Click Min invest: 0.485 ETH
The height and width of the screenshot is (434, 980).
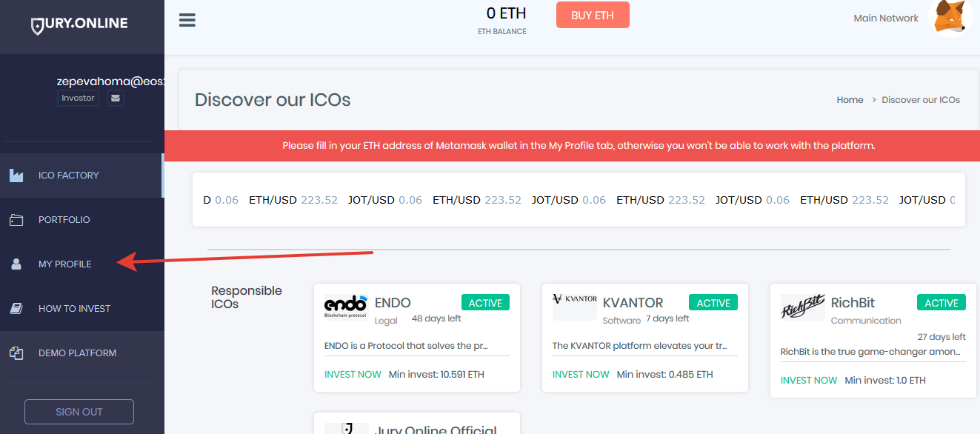pyautogui.click(x=664, y=375)
